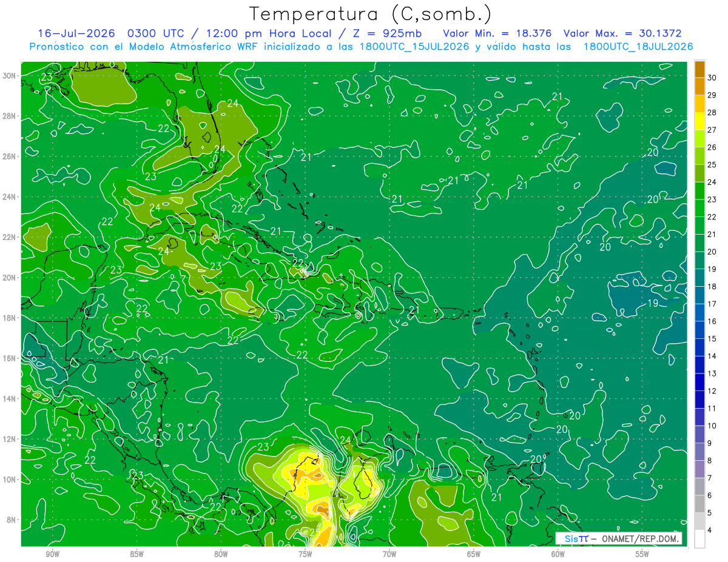The width and height of the screenshot is (728, 562).
Task: Pick the legend swatch between 7 and 8
Action: pos(699,469)
